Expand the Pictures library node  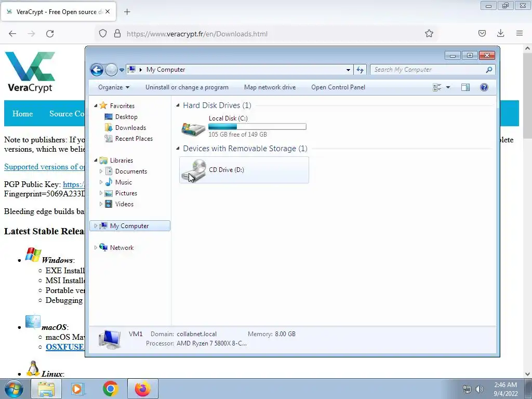point(101,193)
